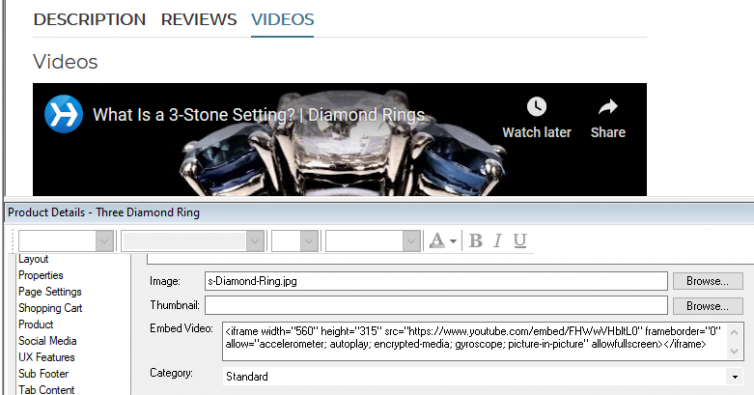Click Product Details - Three Diamond Ring title bar

[x=379, y=212]
